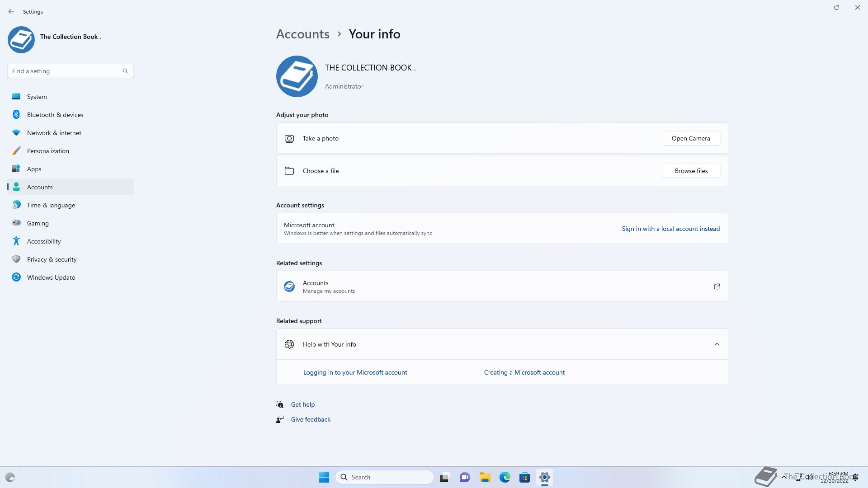
Task: Click the taskbar Search box
Action: click(x=385, y=477)
